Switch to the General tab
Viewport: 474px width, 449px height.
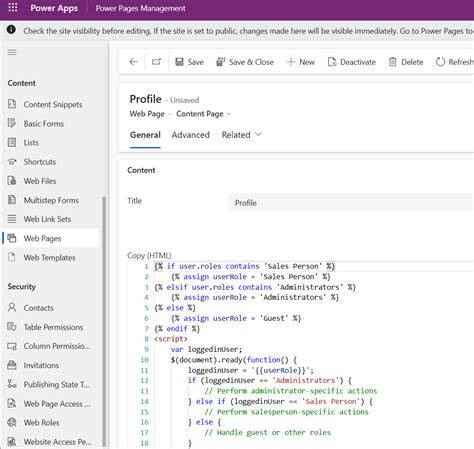tap(145, 135)
